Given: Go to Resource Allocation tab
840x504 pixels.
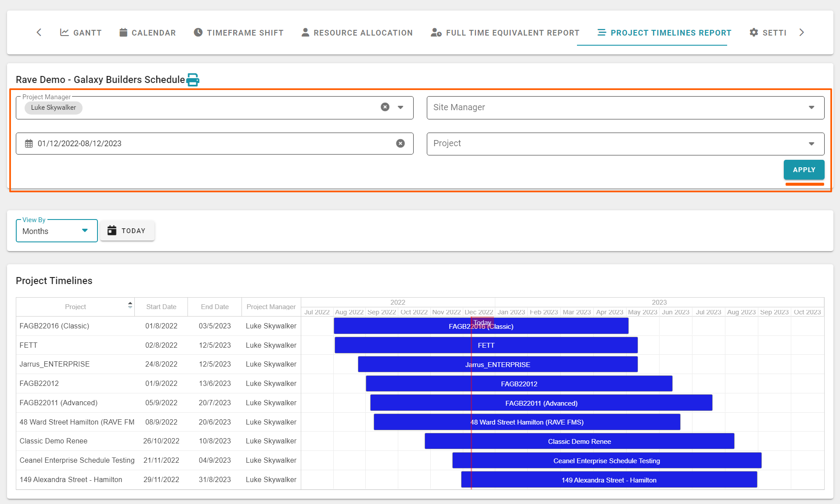Looking at the screenshot, I should pos(357,32).
